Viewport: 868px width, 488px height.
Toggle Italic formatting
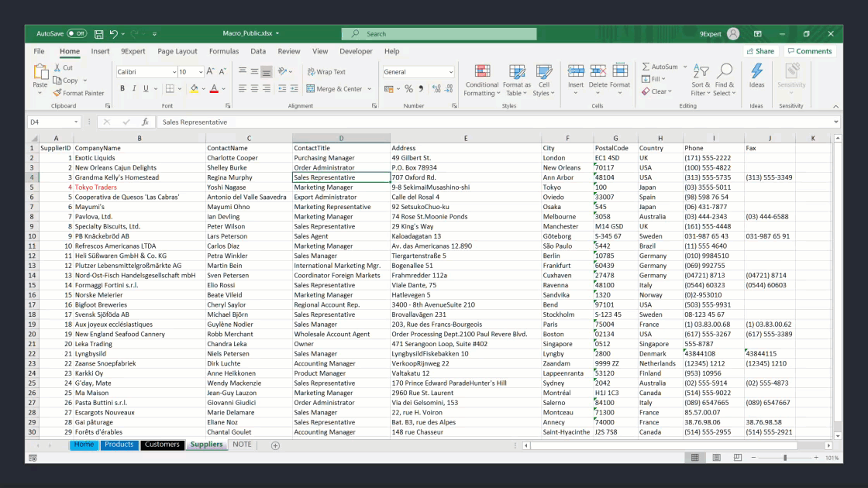click(133, 88)
